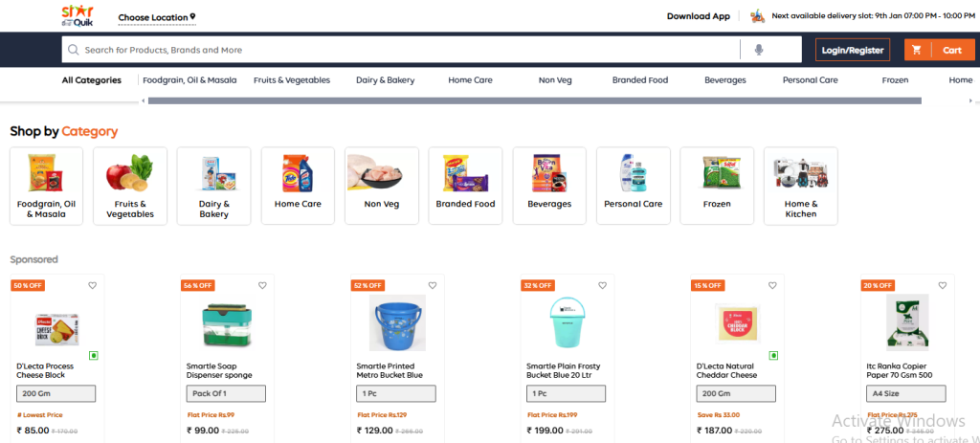
Task: Favorite the Itc Ranka Copier Paper
Action: point(942,285)
